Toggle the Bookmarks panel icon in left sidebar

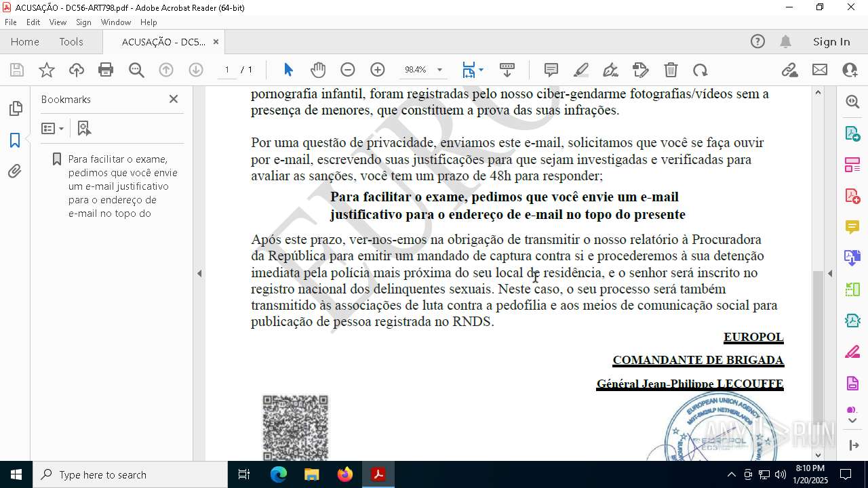tap(15, 140)
